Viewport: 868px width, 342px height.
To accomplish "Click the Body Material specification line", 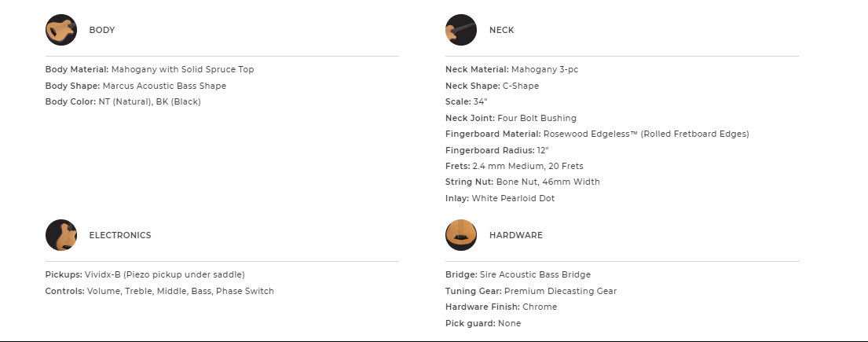I will coord(149,69).
